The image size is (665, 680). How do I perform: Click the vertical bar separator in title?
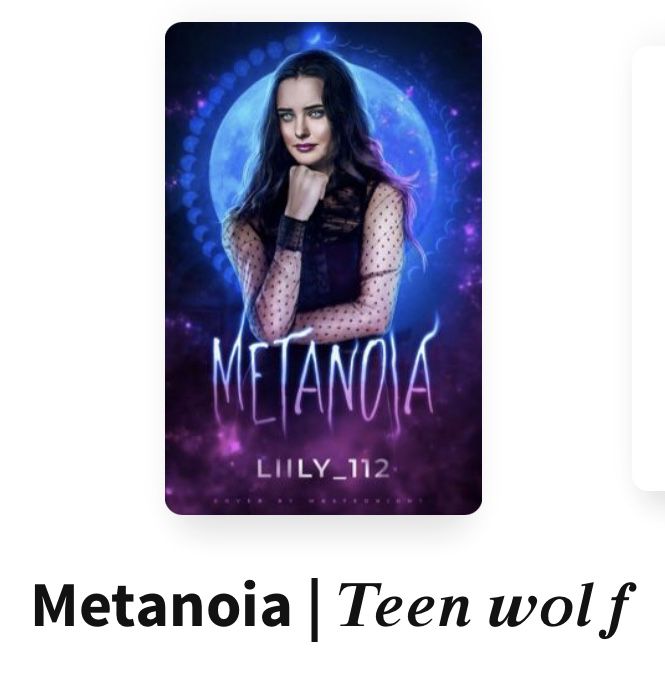click(x=314, y=609)
